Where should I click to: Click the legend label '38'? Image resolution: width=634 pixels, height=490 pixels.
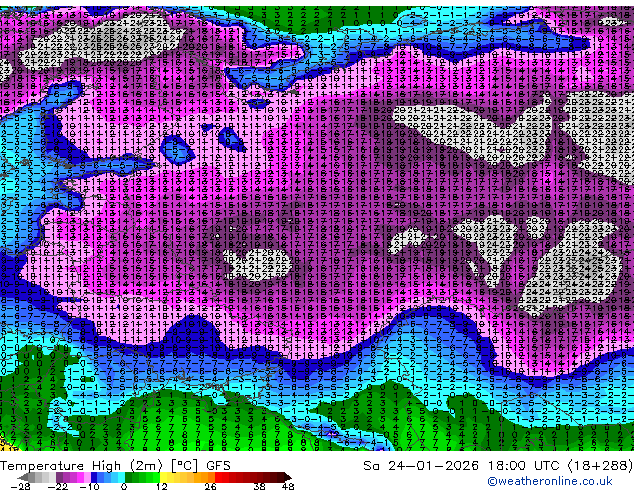(x=259, y=486)
